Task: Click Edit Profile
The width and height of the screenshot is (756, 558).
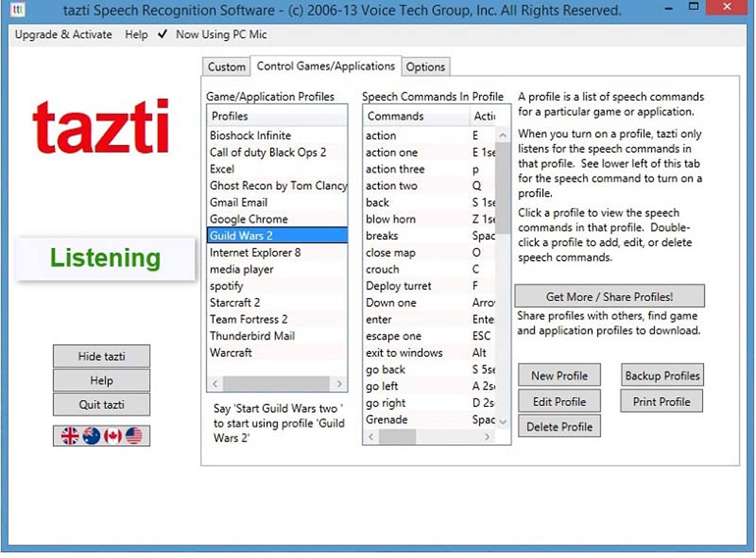Action: tap(559, 401)
